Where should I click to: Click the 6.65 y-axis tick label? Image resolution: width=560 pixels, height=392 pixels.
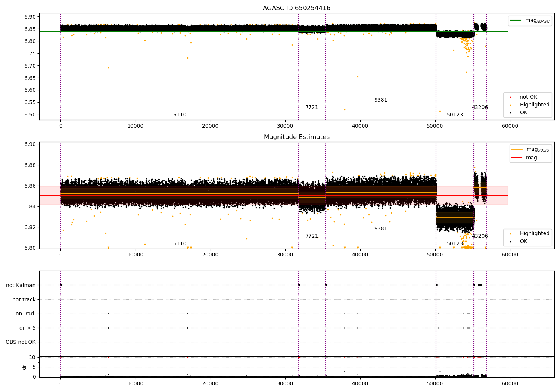pos(31,78)
